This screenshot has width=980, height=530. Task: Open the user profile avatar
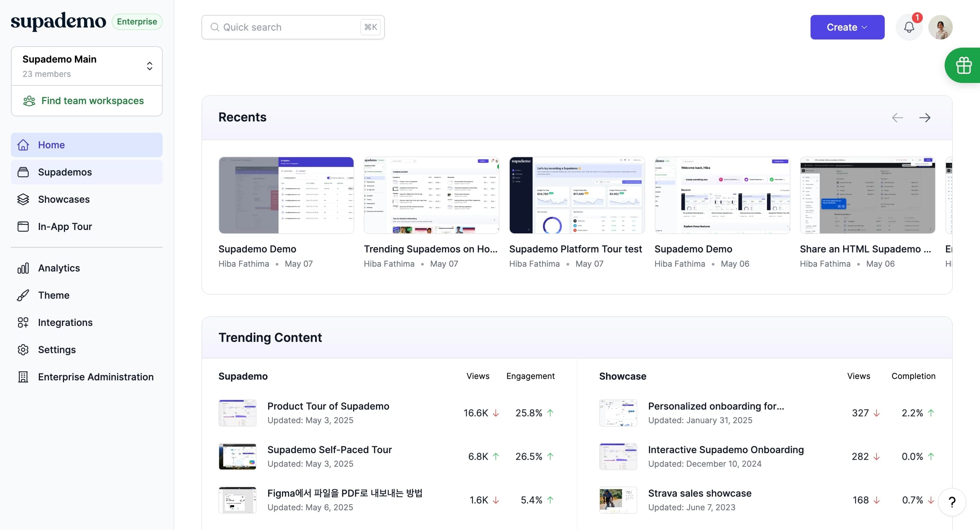click(x=941, y=27)
